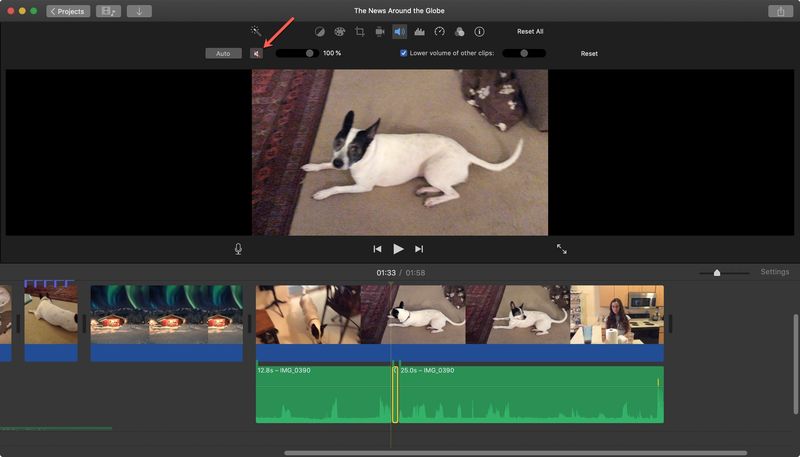Apply the magic wand auto enhance

pyautogui.click(x=256, y=31)
